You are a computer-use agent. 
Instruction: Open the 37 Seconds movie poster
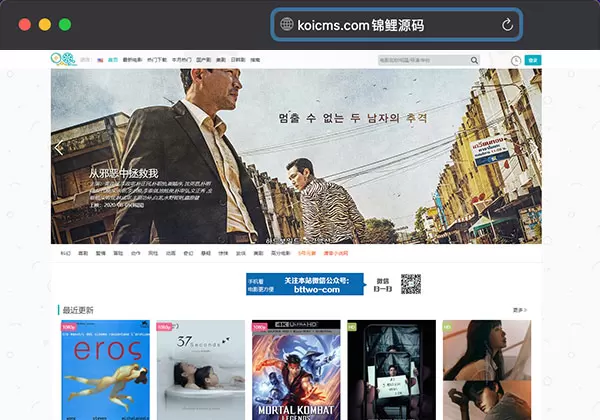pyautogui.click(x=201, y=370)
